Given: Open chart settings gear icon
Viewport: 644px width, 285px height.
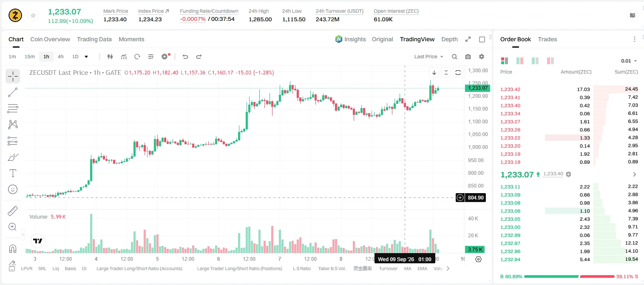Looking at the screenshot, I should click(482, 57).
